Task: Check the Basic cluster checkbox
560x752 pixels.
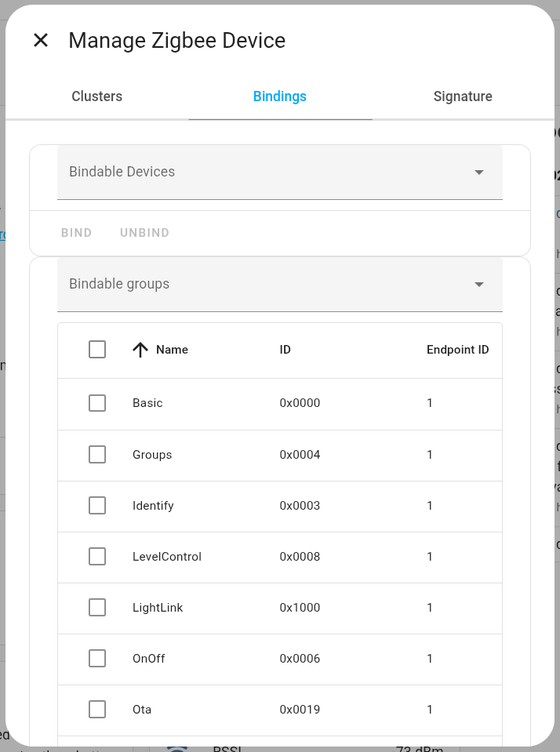Action: 97,403
